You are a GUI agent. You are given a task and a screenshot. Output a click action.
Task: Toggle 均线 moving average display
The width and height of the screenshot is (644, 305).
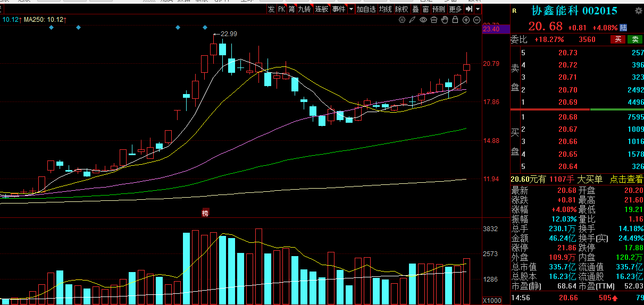[385, 9]
